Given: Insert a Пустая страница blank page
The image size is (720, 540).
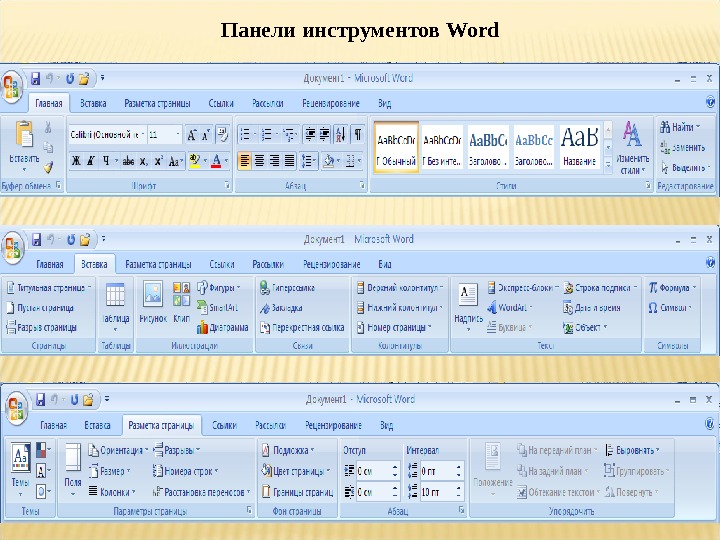Looking at the screenshot, I should (40, 307).
